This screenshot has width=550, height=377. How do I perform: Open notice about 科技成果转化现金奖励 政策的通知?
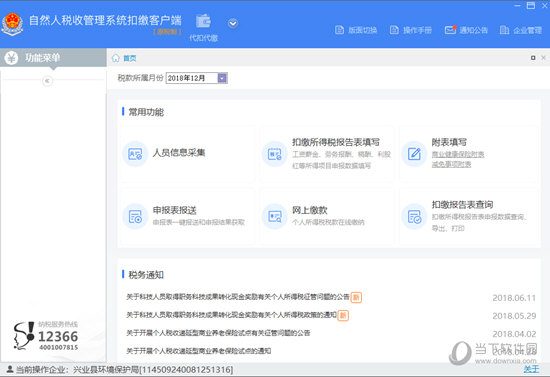231,315
